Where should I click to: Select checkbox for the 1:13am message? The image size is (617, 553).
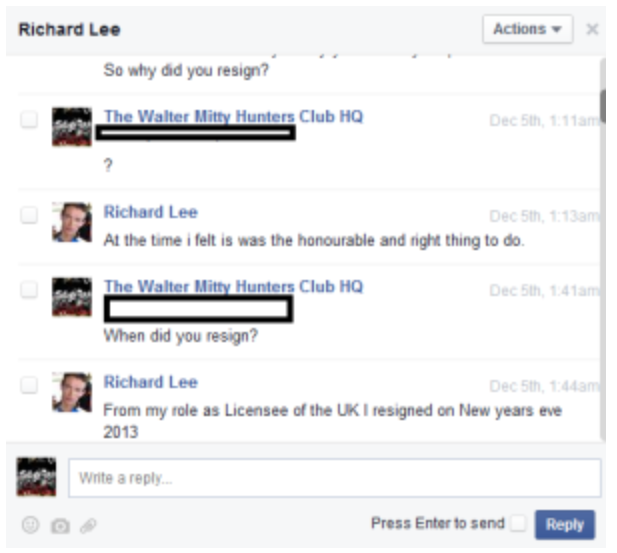pyautogui.click(x=29, y=215)
